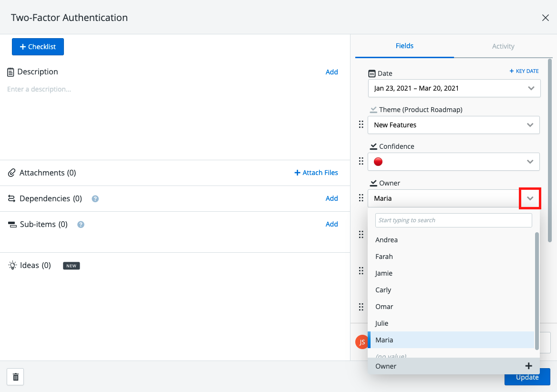Click the JS user avatar
The width and height of the screenshot is (557, 392).
(361, 342)
